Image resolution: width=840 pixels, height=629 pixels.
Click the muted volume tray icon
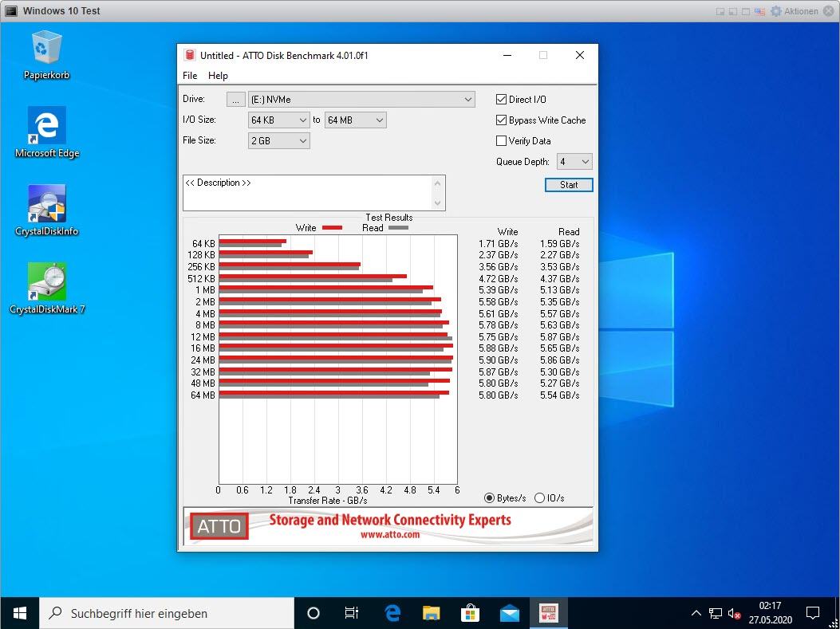[x=734, y=614]
